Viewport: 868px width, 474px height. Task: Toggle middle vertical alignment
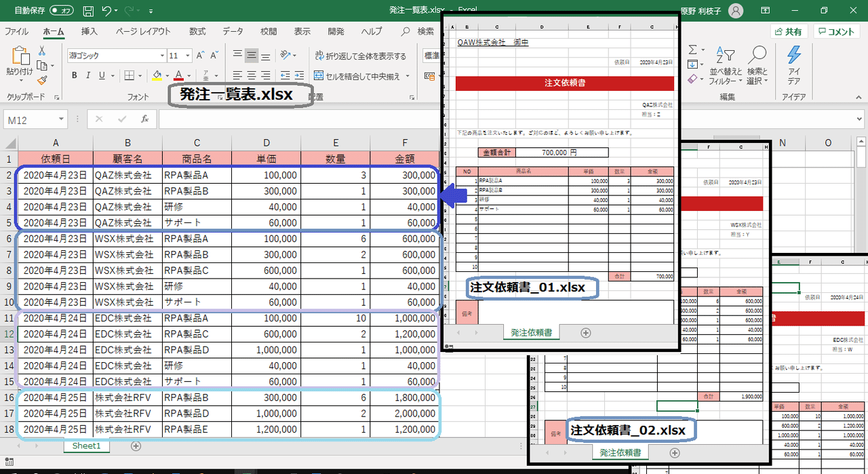252,56
